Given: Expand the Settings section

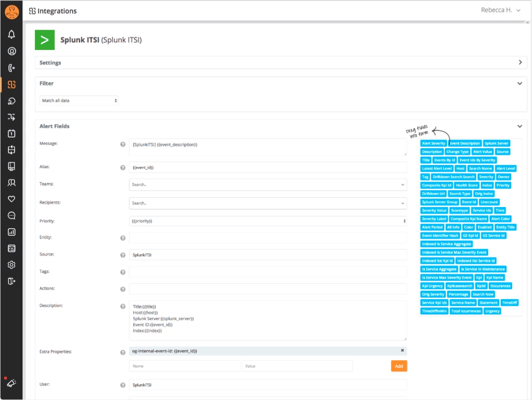Looking at the screenshot, I should click(x=520, y=62).
